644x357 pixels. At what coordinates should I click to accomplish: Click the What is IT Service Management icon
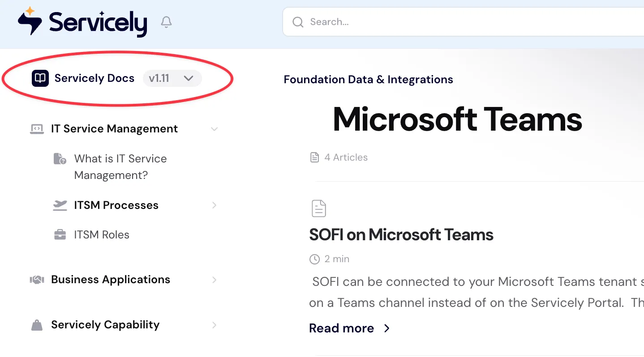click(60, 159)
